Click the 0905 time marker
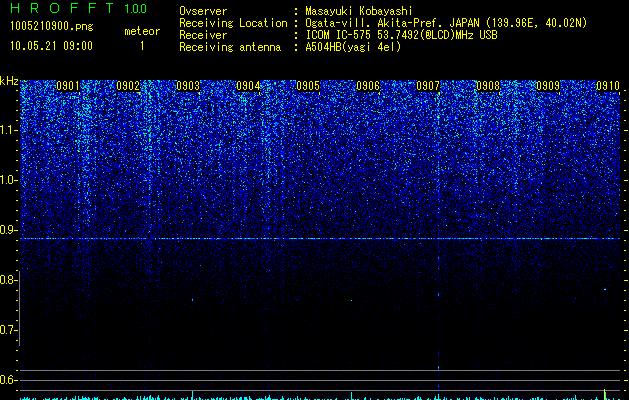 (308, 86)
